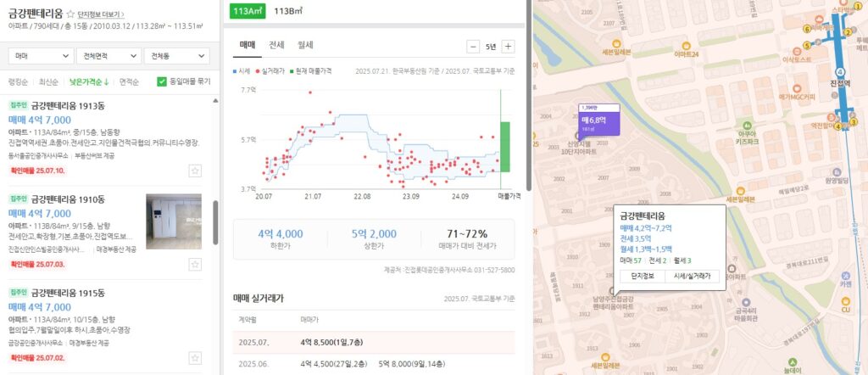This screenshot has width=868, height=375.
Task: Click subway exit 3 marker at 진접역
Action: [x=853, y=122]
